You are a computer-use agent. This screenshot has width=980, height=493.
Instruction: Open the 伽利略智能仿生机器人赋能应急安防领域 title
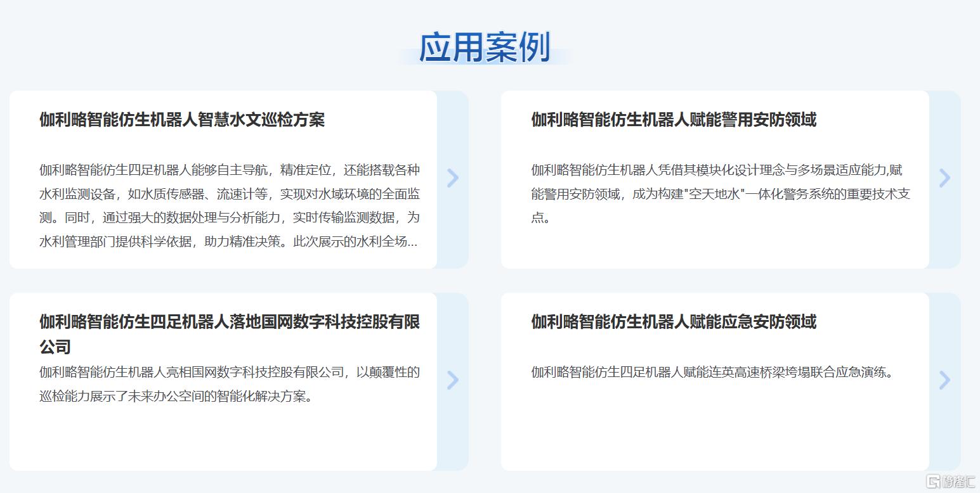(674, 321)
